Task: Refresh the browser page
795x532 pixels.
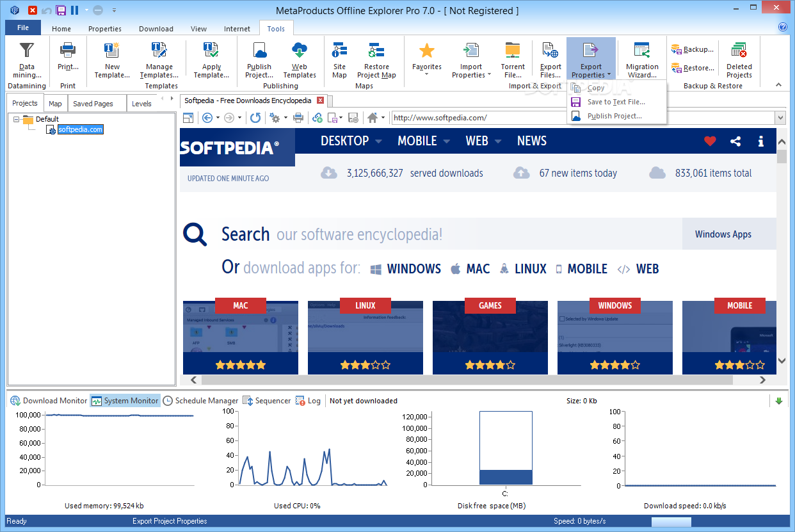Action: 255,118
